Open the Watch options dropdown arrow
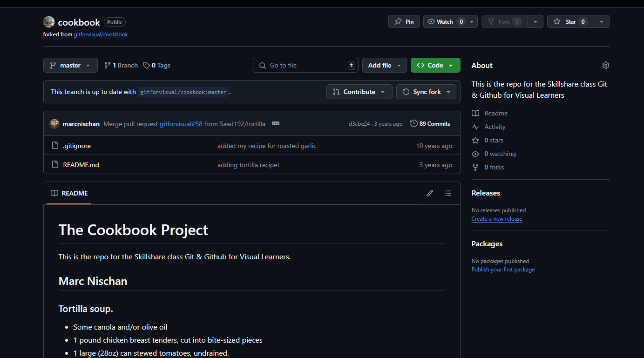The height and width of the screenshot is (358, 644). coord(472,21)
